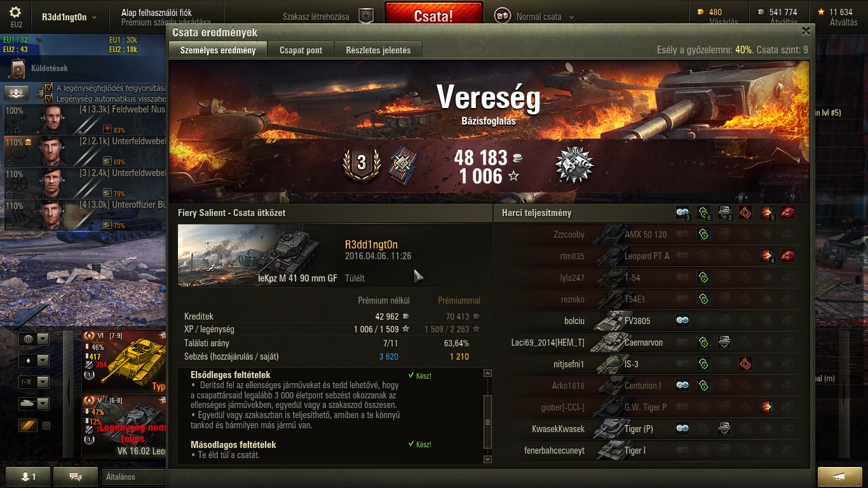Click the platoon shield icon
Image resolution: width=868 pixels, height=488 pixels.
click(x=366, y=16)
